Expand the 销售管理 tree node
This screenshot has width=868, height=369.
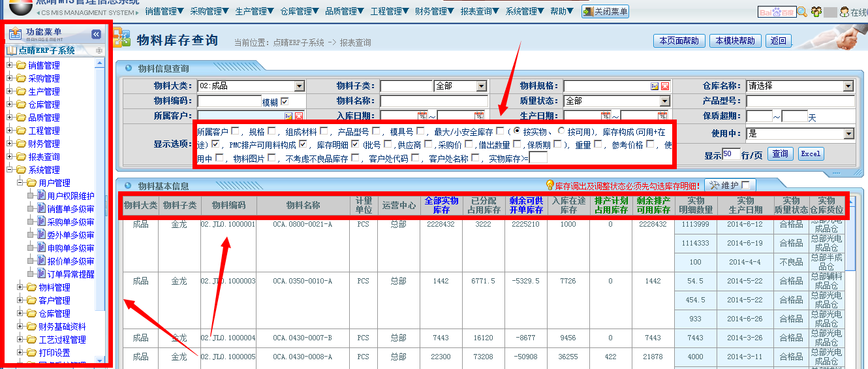coord(10,65)
